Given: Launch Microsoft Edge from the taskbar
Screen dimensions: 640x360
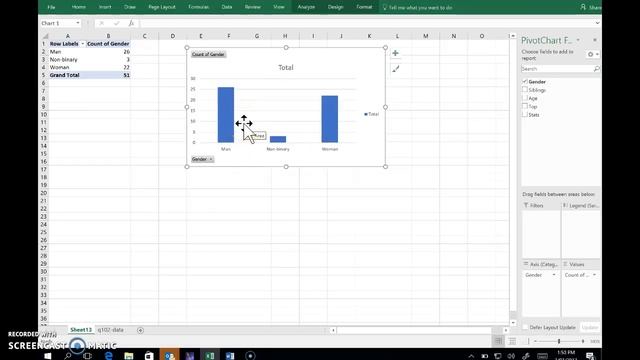Looking at the screenshot, I should (109, 356).
